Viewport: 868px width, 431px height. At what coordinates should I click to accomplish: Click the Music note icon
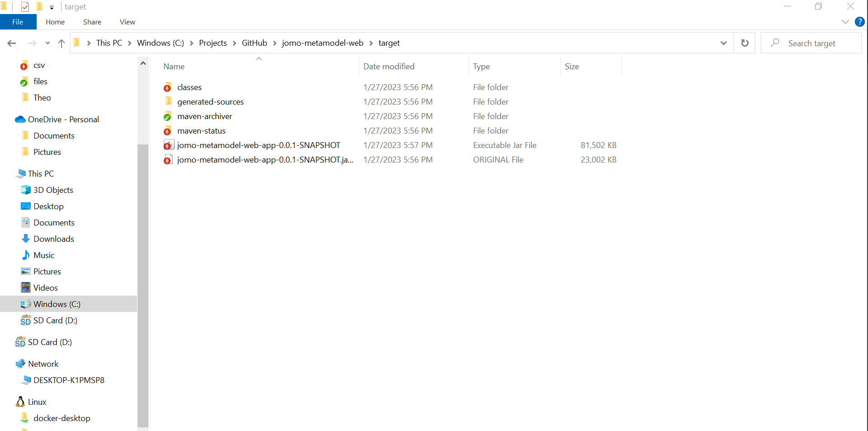pos(26,255)
